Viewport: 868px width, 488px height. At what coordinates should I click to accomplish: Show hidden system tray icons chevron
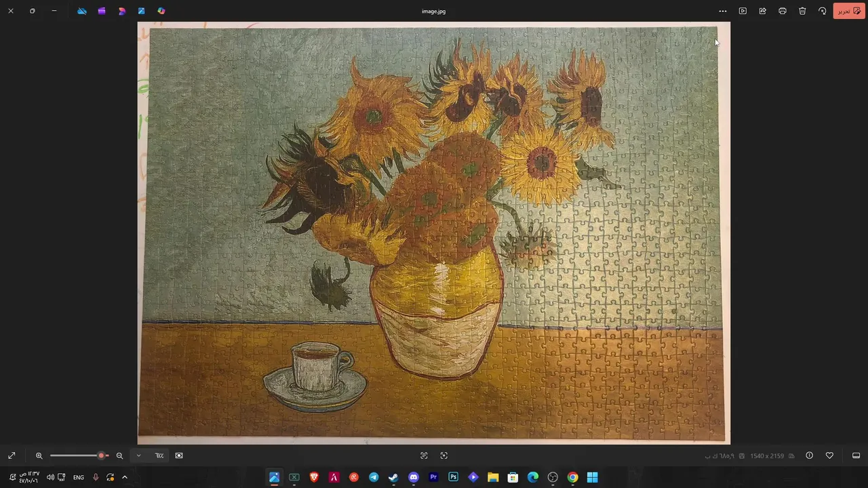(125, 477)
